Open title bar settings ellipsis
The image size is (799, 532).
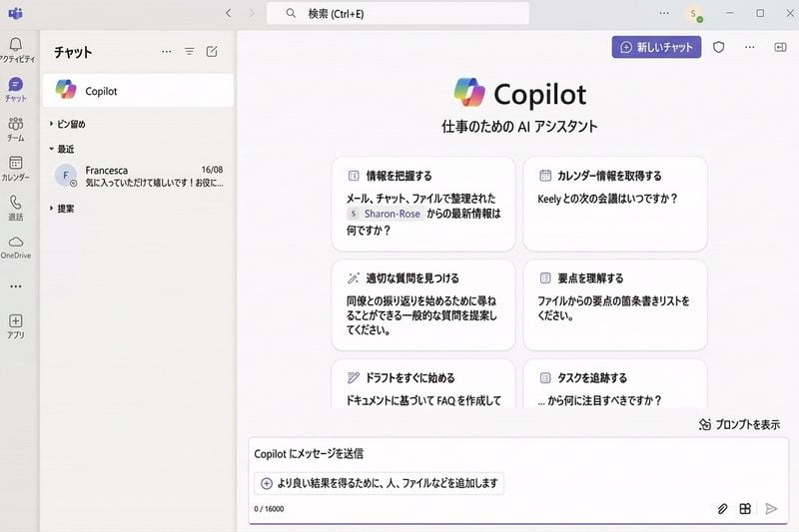[x=664, y=13]
